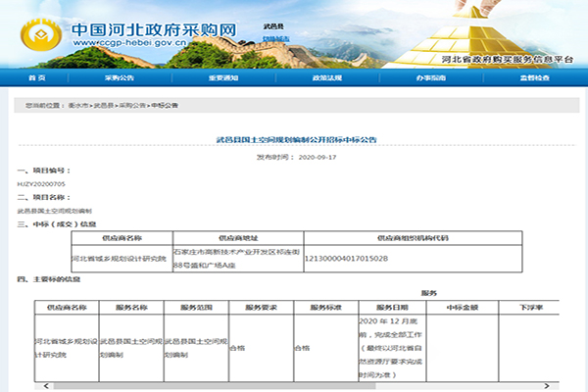The height and width of the screenshot is (392, 588).
Task: Open the 首页 home navigation item
Action: click(x=37, y=78)
